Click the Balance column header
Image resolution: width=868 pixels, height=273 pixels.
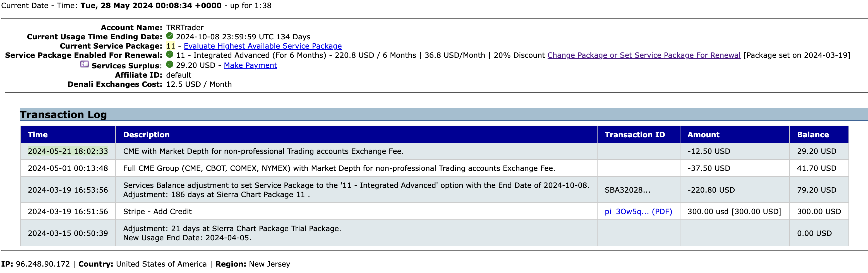click(x=813, y=135)
